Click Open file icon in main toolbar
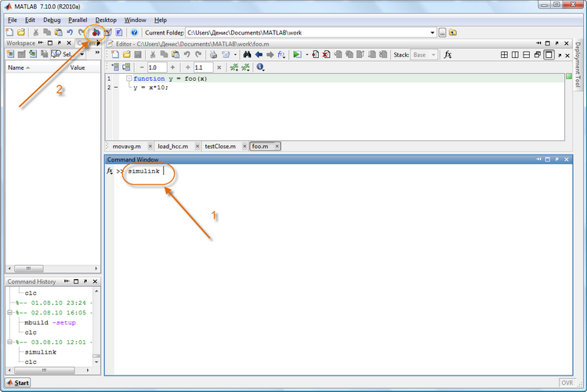 coord(21,33)
